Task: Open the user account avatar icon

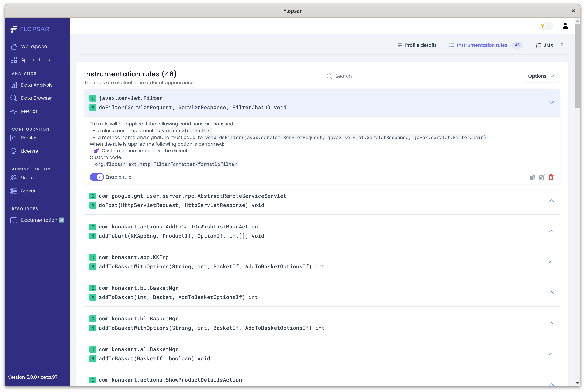Action: coord(565,26)
